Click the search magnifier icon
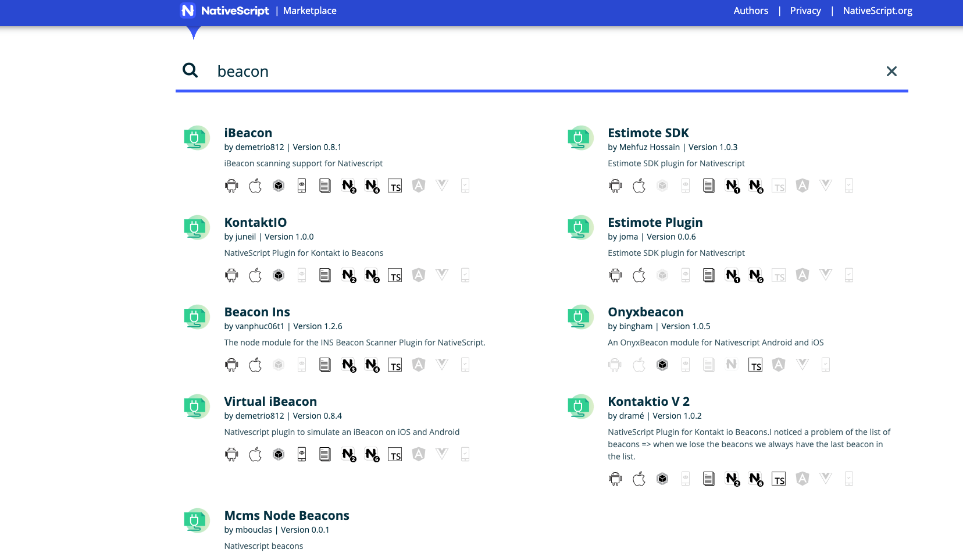963x560 pixels. pyautogui.click(x=190, y=70)
